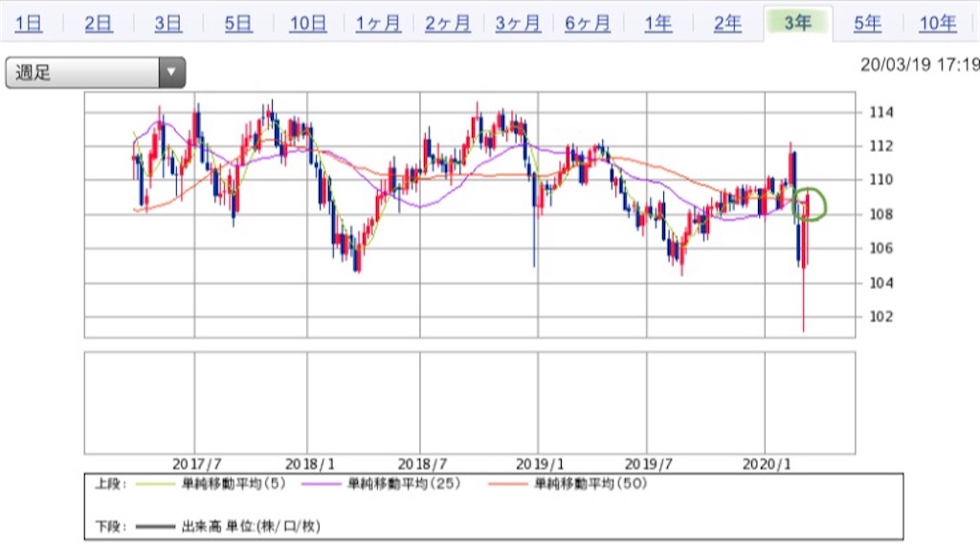The height and width of the screenshot is (547, 980).
Task: Switch to the 1ヶ月 chart range
Action: (x=378, y=24)
